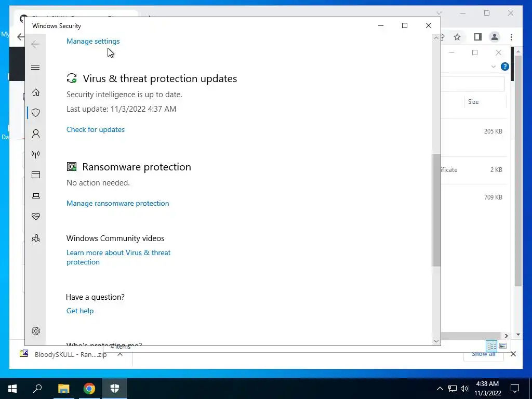532x399 pixels.
Task: Click the Windows Security vertical scrollbar thumb
Action: [x=436, y=210]
